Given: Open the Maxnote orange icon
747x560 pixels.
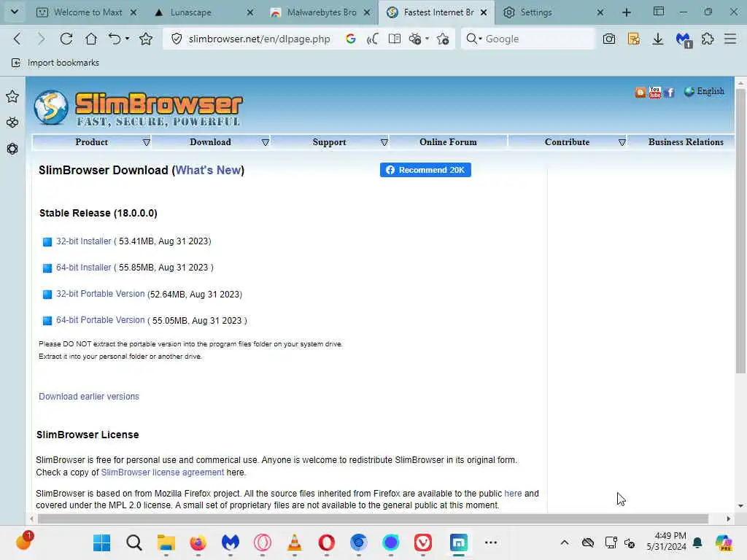Looking at the screenshot, I should [634, 39].
